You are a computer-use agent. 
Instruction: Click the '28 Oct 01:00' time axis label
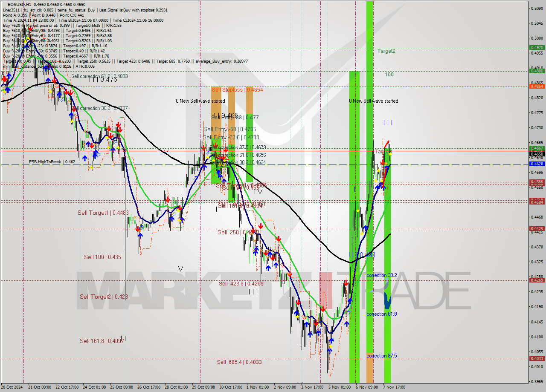click(x=176, y=387)
